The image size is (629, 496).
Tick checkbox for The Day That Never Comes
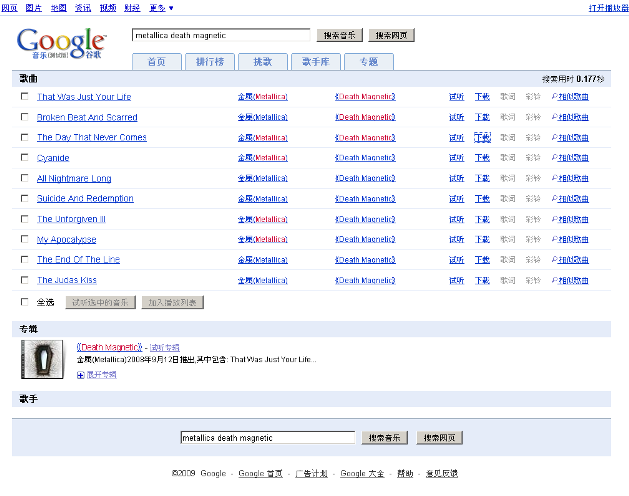24,137
